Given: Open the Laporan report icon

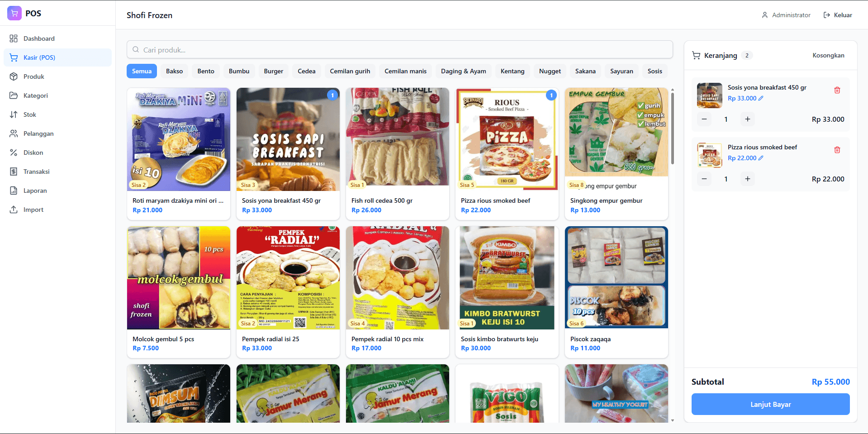Looking at the screenshot, I should pyautogui.click(x=14, y=191).
